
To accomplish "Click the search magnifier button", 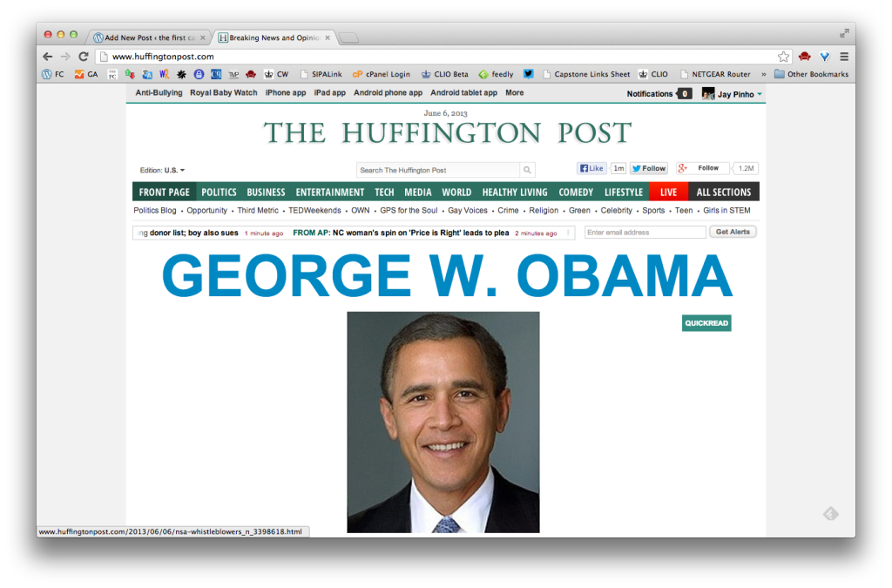I will 527,170.
